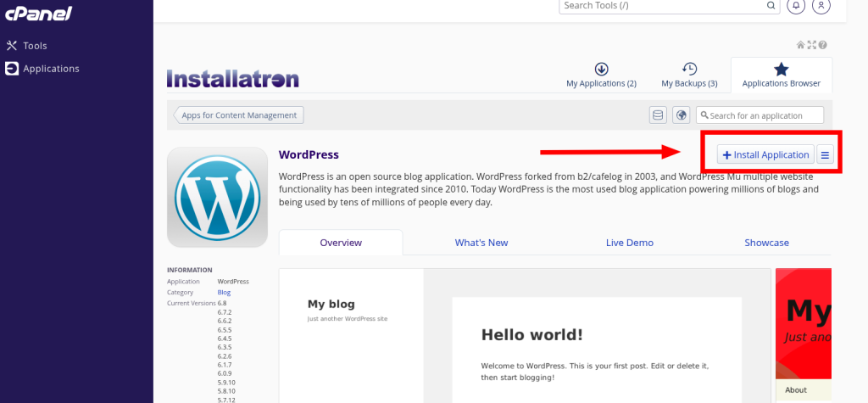Screen dimensions: 868x403
Task: Click the WordPress heading title
Action: [x=309, y=154]
